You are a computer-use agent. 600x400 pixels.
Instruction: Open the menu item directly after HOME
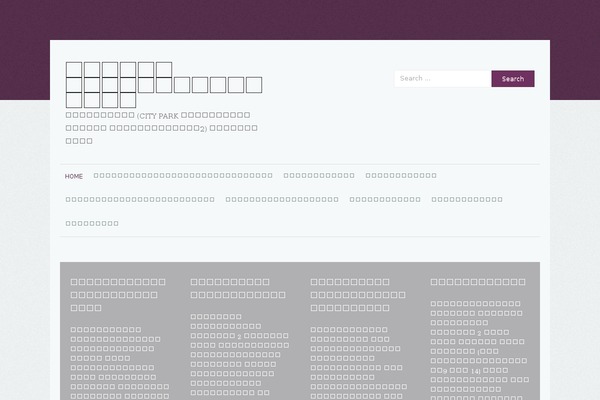(183, 176)
